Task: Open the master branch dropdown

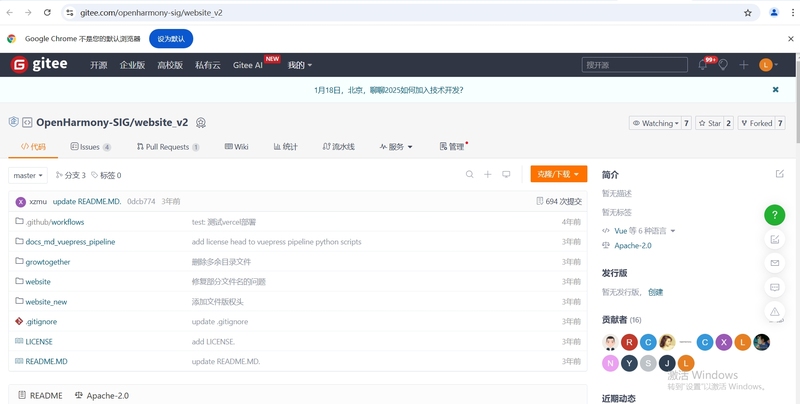Action: (28, 175)
